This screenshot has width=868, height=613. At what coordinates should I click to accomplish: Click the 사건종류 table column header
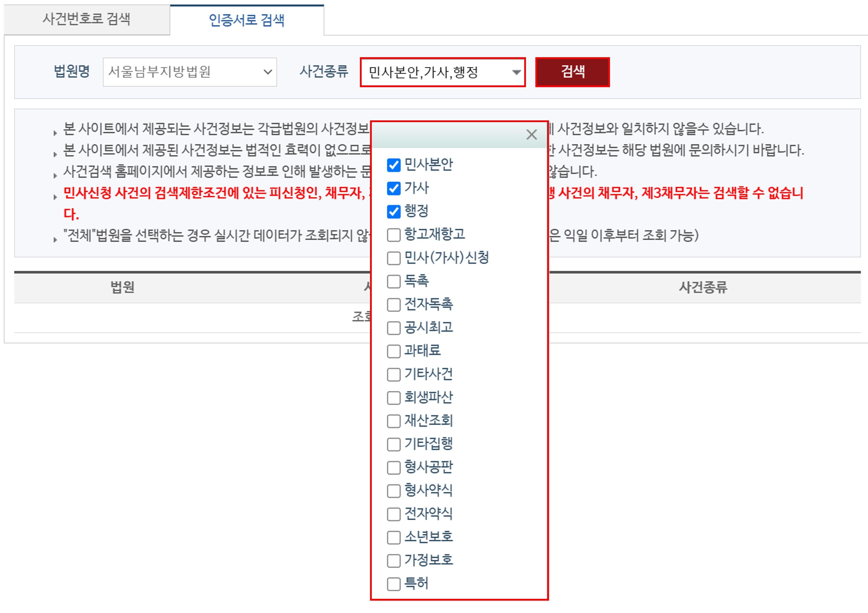coord(703,287)
